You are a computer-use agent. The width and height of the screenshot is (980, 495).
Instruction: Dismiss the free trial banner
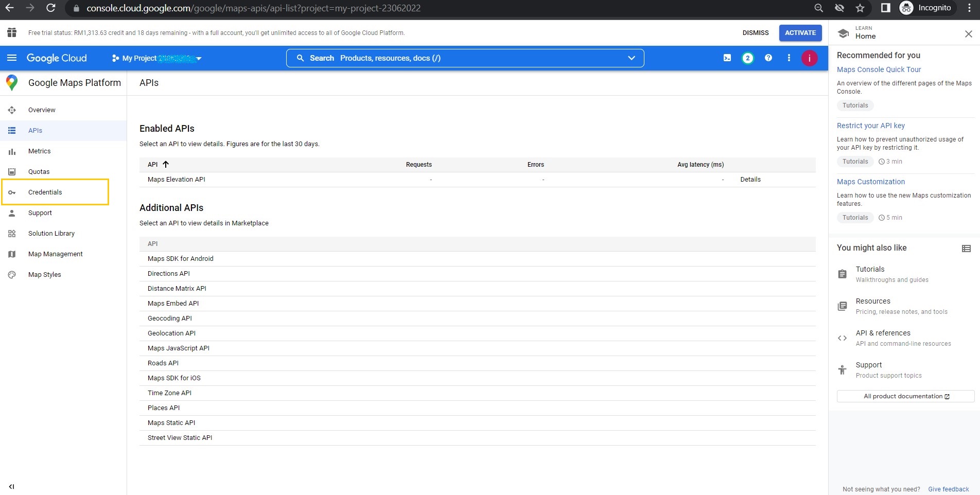point(756,32)
